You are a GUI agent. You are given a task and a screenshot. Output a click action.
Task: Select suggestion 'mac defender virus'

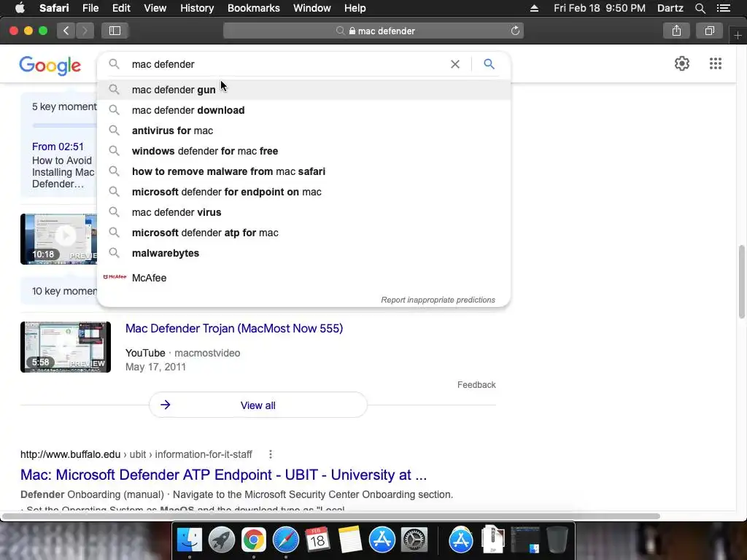click(303, 212)
